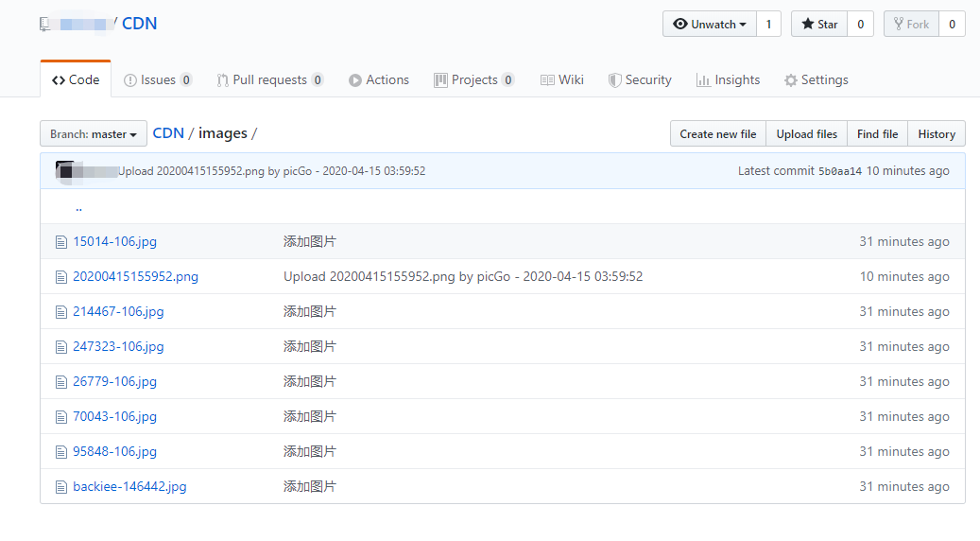
Task: Click file icon beside 247323-106.jpg
Action: [60, 347]
